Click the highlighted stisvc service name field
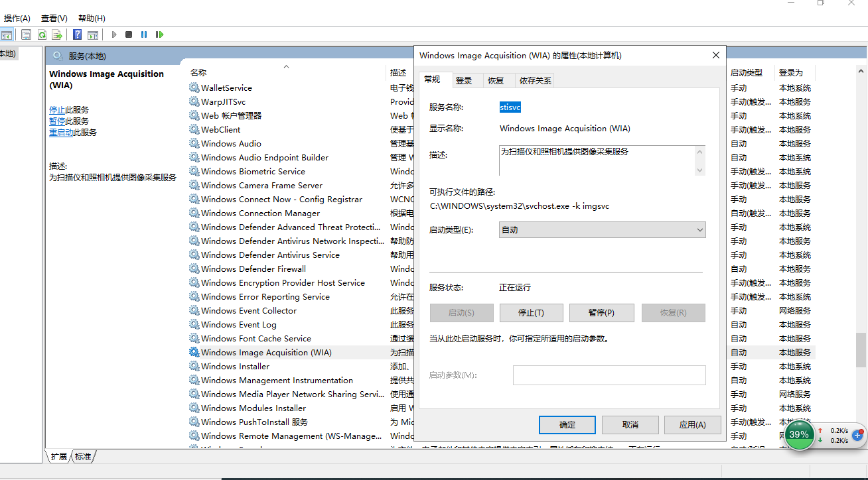 [510, 107]
